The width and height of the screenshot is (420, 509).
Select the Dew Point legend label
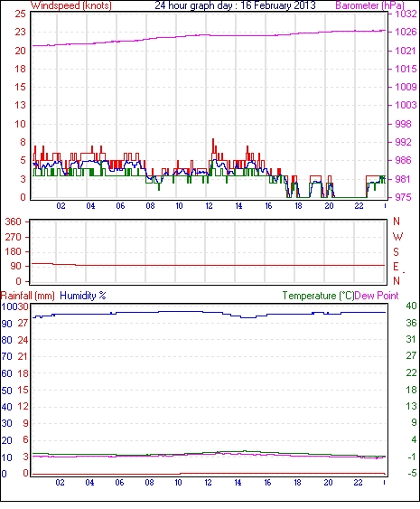coord(377,296)
